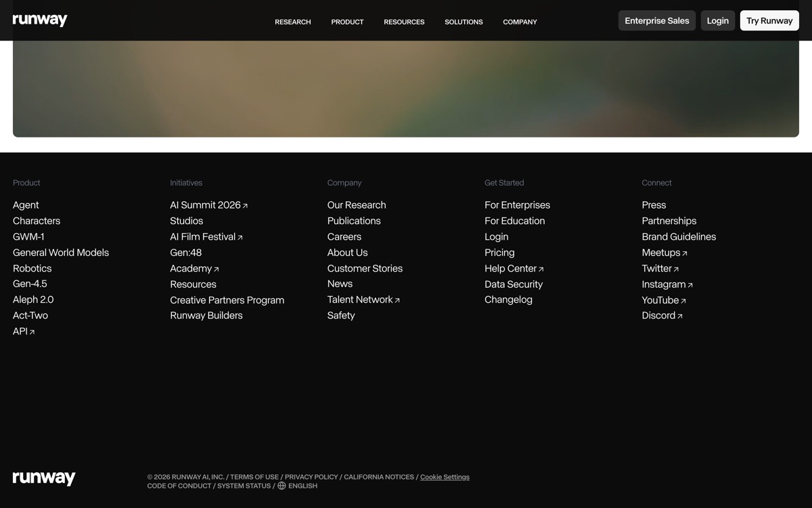The width and height of the screenshot is (812, 508).
Task: Open the PRODUCT navigation menu
Action: 347,22
